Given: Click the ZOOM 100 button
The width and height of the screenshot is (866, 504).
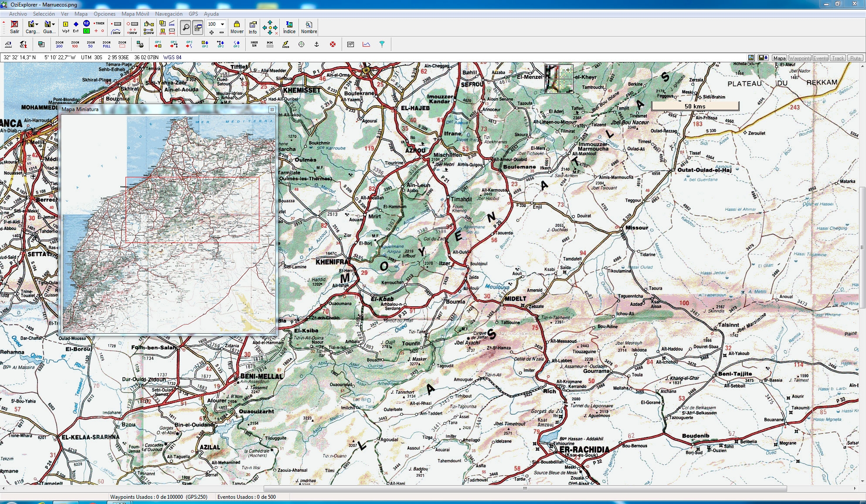Looking at the screenshot, I should pos(75,44).
